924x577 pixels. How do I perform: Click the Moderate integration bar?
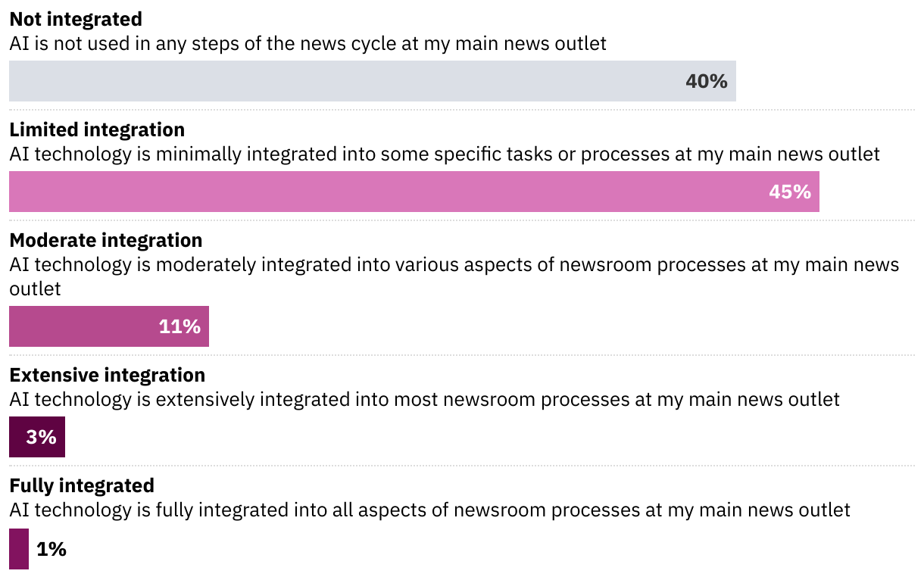[83, 326]
